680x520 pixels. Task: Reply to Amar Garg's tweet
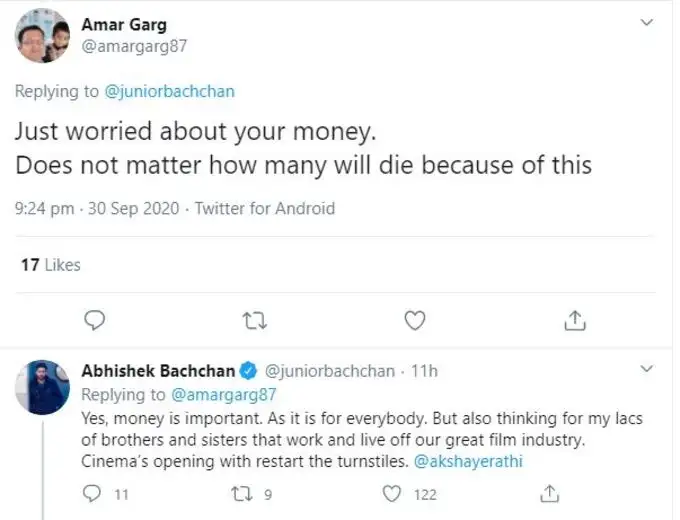pyautogui.click(x=96, y=320)
